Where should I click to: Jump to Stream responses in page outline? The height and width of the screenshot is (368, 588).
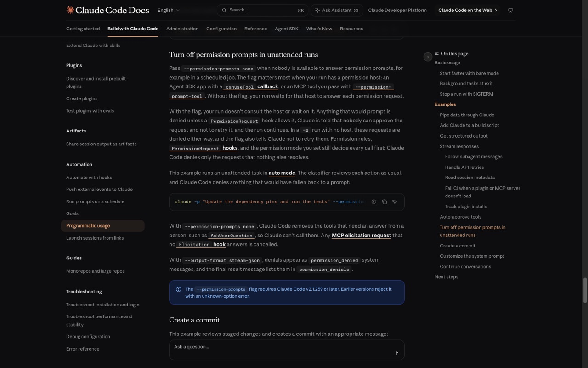(x=459, y=146)
